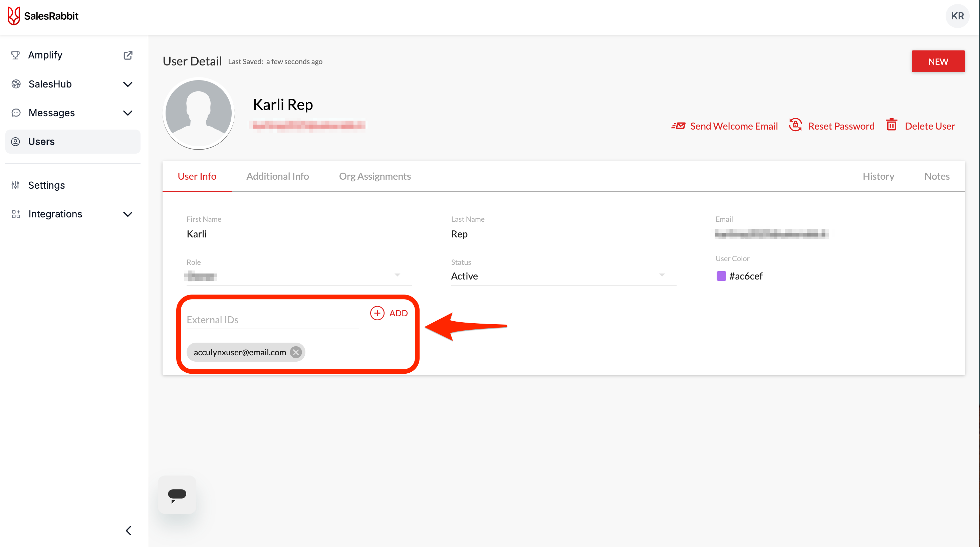The height and width of the screenshot is (547, 980).
Task: Open the Org Assignments tab
Action: point(375,176)
